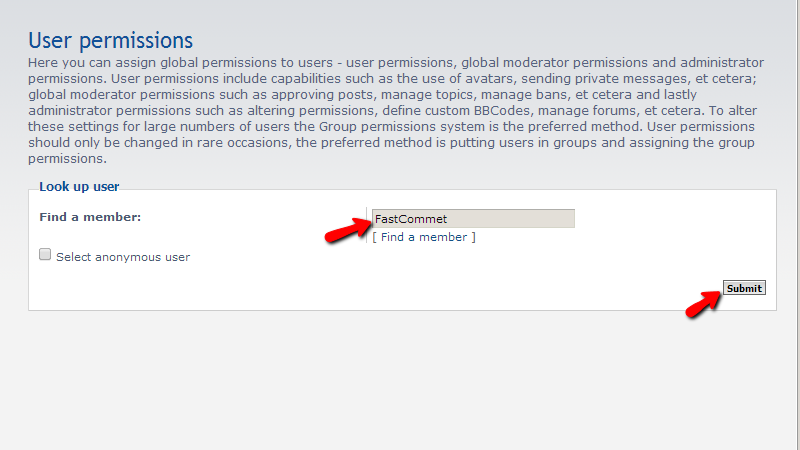Click the "FastCommet" username text
The height and width of the screenshot is (450, 800).
click(410, 219)
